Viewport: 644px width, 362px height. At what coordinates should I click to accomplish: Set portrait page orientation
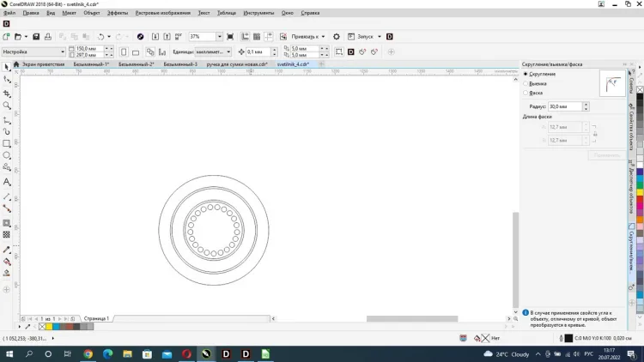coord(124,52)
